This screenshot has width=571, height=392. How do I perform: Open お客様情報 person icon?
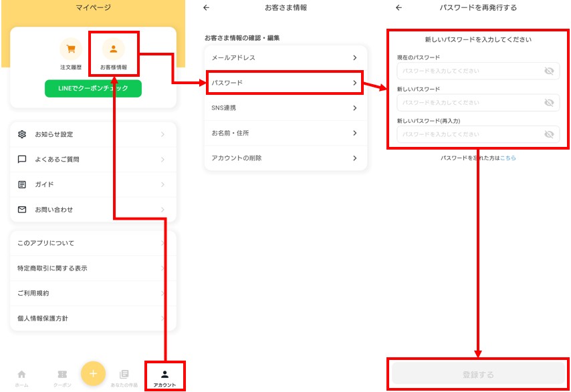(114, 49)
